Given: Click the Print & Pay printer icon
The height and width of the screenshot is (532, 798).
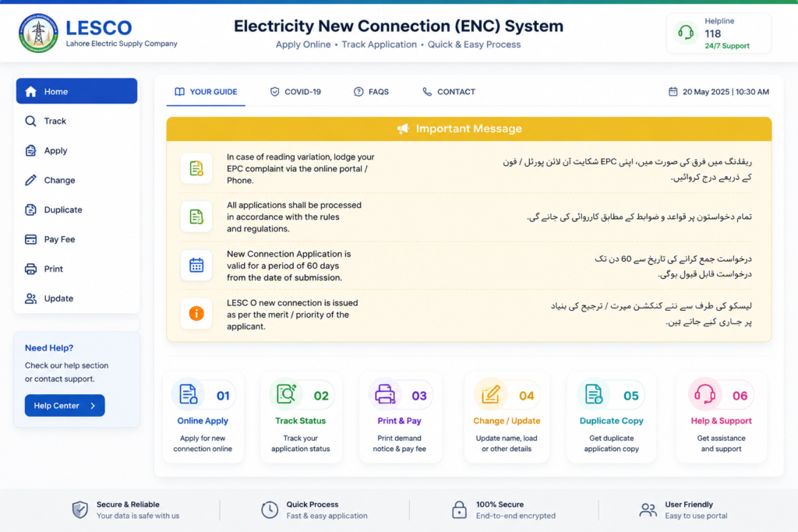Looking at the screenshot, I should click(385, 394).
